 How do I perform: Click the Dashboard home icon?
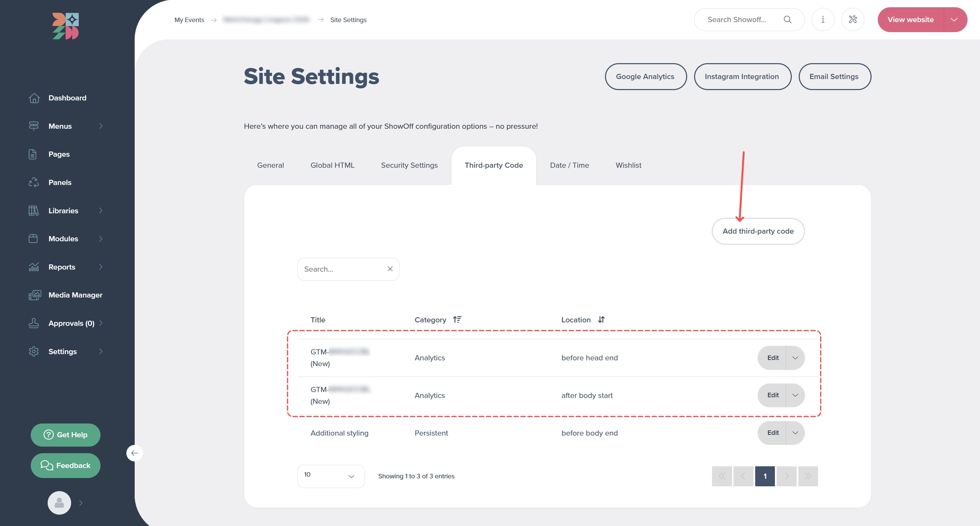[x=34, y=98]
